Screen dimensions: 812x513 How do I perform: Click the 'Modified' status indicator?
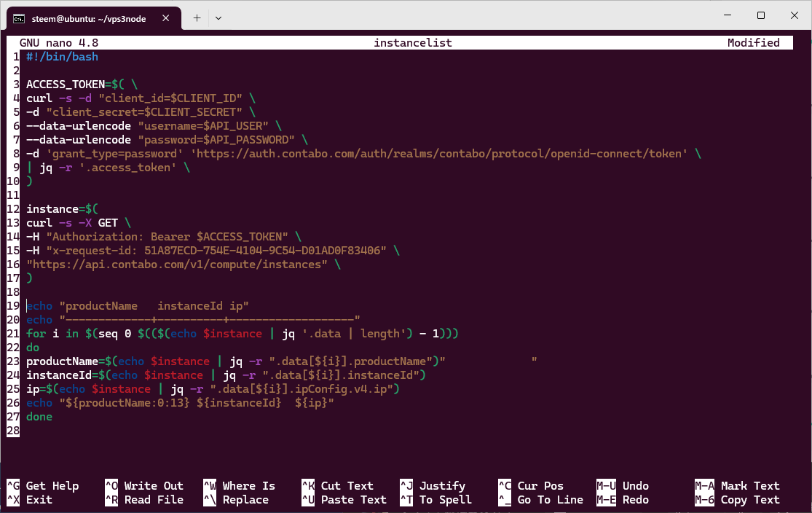point(754,43)
